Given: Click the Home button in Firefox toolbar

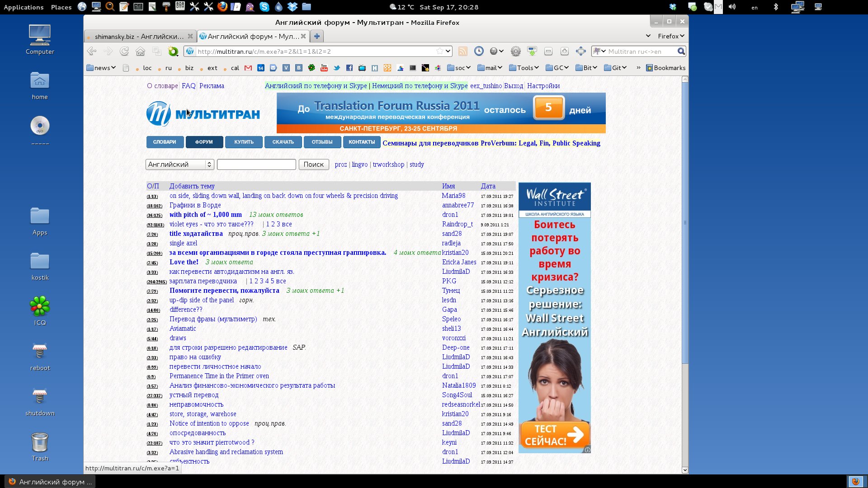Looking at the screenshot, I should coord(140,52).
